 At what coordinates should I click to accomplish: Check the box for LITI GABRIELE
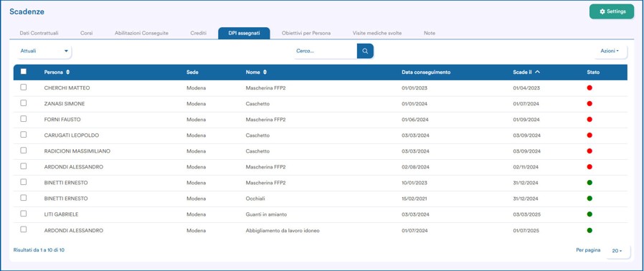point(24,214)
